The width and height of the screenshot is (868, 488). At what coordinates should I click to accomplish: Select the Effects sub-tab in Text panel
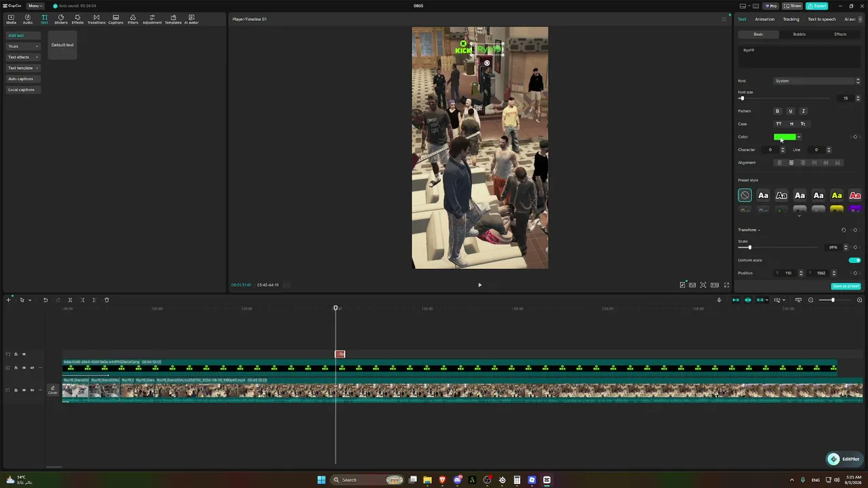pos(840,35)
